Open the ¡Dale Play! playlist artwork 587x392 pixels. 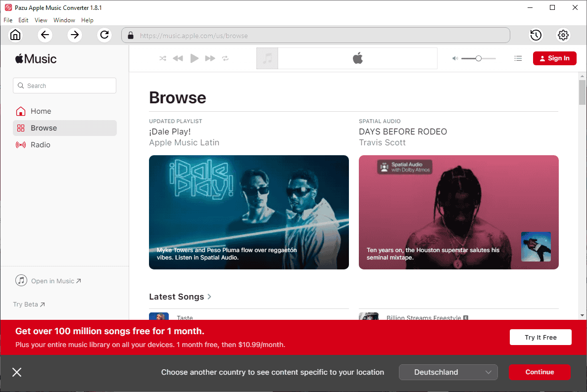pos(249,212)
